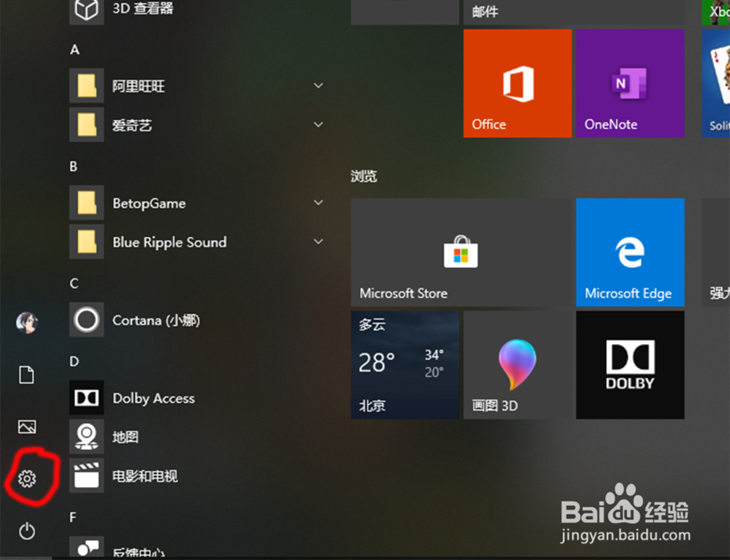Open the Microsoft Store tile
Screen dimensions: 730x560
[461, 253]
